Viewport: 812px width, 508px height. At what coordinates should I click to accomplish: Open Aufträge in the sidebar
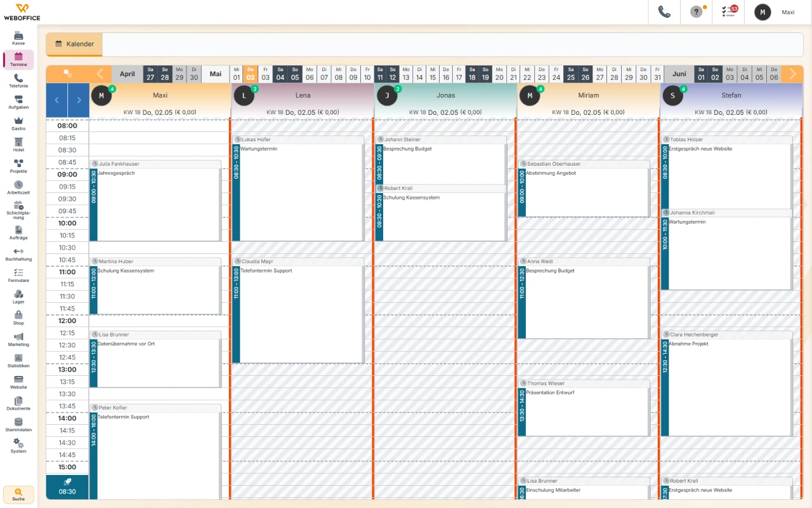(x=18, y=233)
